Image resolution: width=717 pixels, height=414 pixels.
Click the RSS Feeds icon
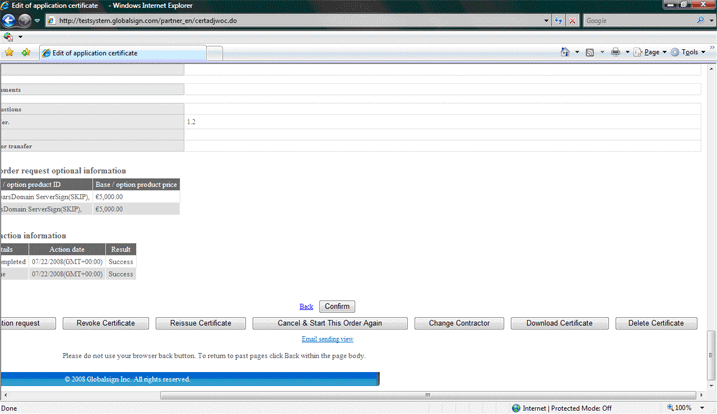click(x=590, y=52)
